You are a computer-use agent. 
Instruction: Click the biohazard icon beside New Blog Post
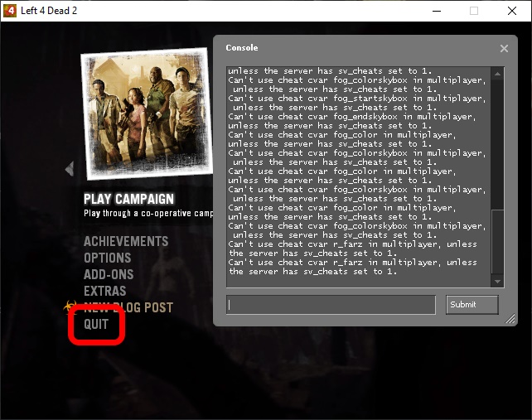72,307
